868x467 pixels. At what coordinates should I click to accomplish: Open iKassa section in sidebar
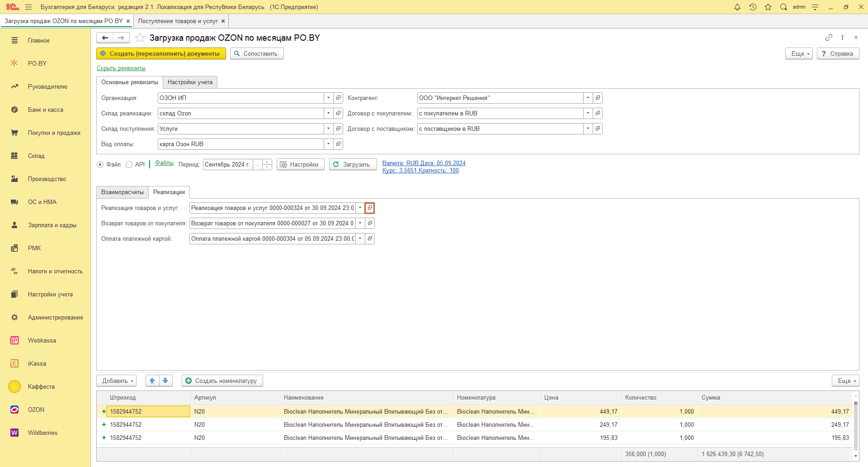coord(45,363)
